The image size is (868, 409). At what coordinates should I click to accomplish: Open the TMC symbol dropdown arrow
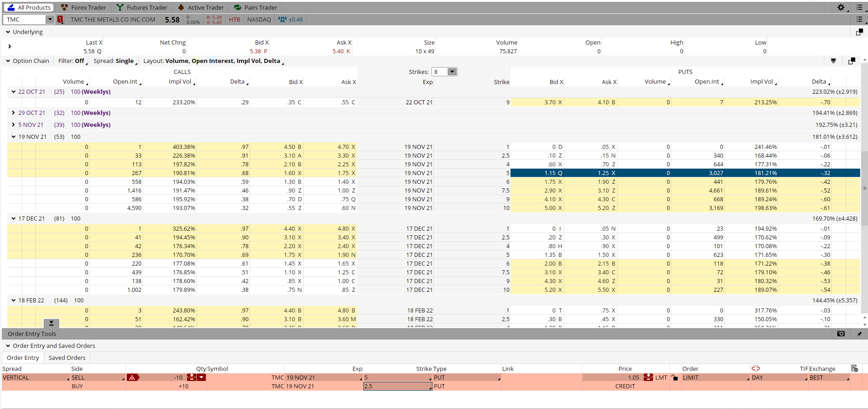point(50,19)
